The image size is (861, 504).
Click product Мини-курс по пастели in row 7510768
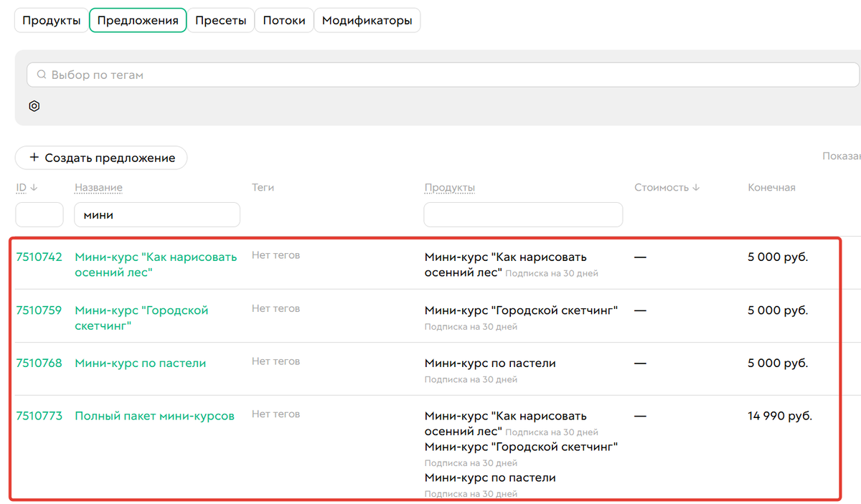(490, 363)
